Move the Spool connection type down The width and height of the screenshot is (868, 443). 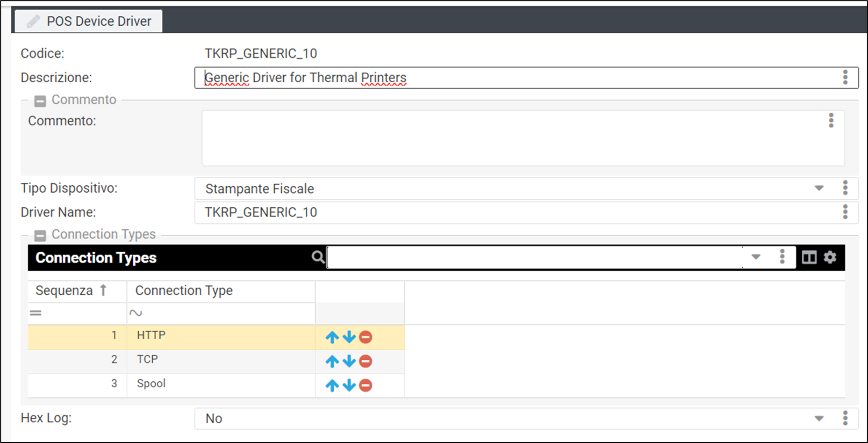[x=349, y=385]
